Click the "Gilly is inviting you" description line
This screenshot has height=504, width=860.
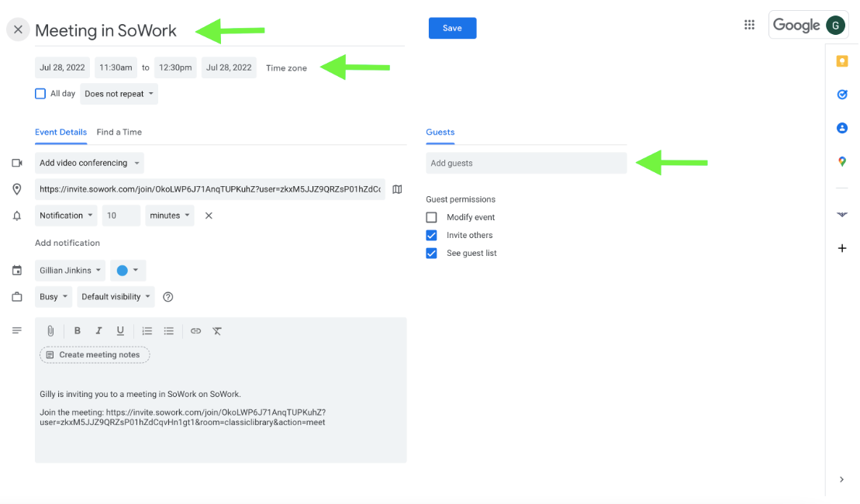pos(140,395)
